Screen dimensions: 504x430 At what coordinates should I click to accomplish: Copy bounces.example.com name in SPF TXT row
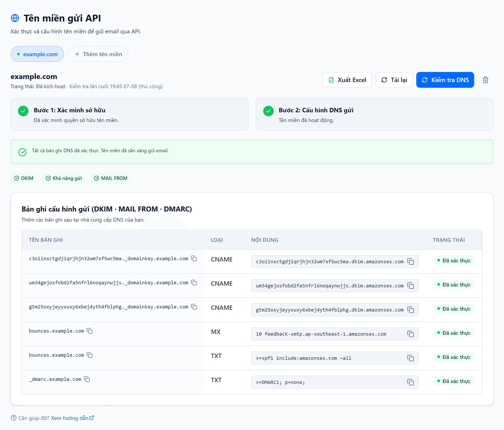click(x=89, y=355)
